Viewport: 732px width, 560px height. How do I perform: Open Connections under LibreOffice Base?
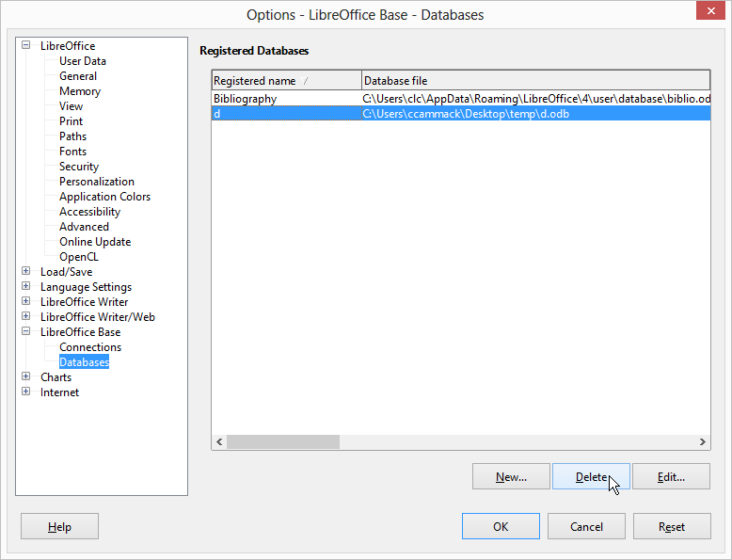point(90,347)
